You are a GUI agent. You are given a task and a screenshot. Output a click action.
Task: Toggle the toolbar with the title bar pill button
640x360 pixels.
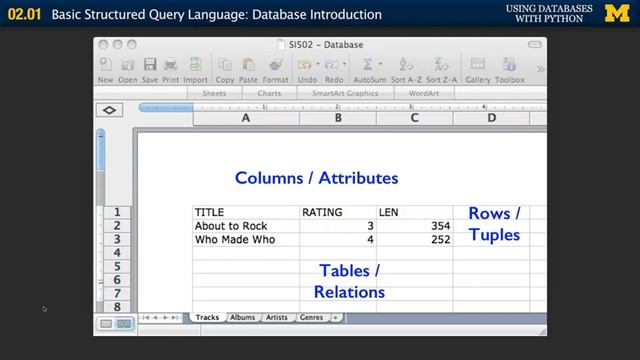tap(534, 44)
